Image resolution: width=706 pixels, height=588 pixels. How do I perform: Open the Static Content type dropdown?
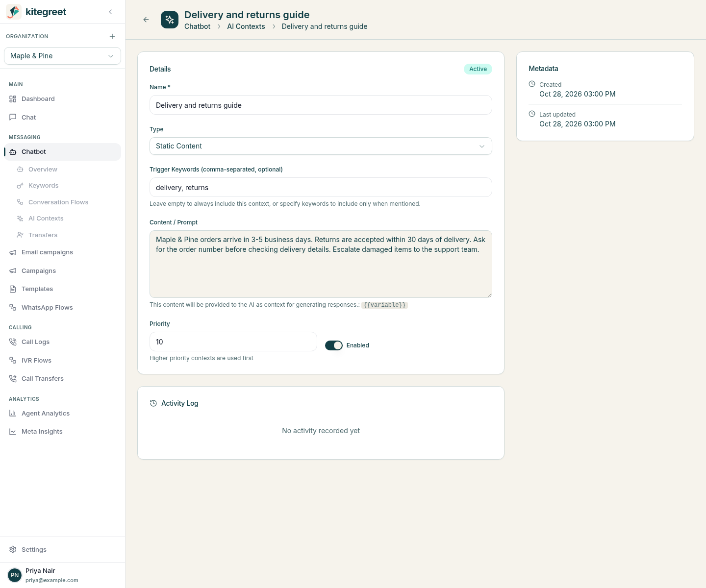pos(321,146)
